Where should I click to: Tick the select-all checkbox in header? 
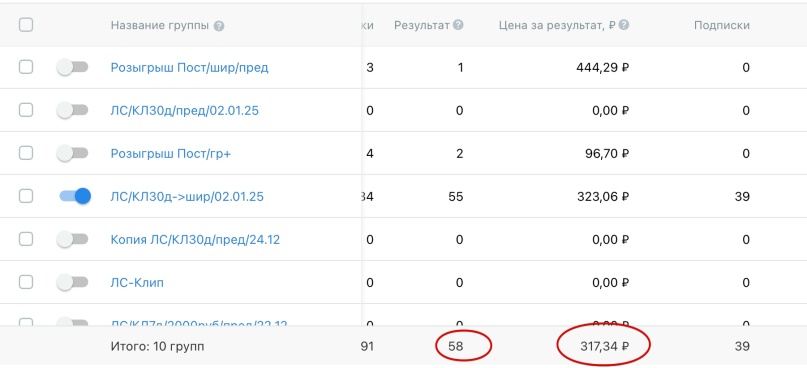pyautogui.click(x=26, y=25)
